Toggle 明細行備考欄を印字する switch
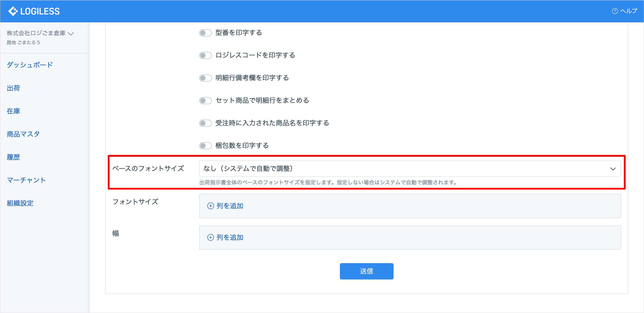644x313 pixels. [x=205, y=78]
